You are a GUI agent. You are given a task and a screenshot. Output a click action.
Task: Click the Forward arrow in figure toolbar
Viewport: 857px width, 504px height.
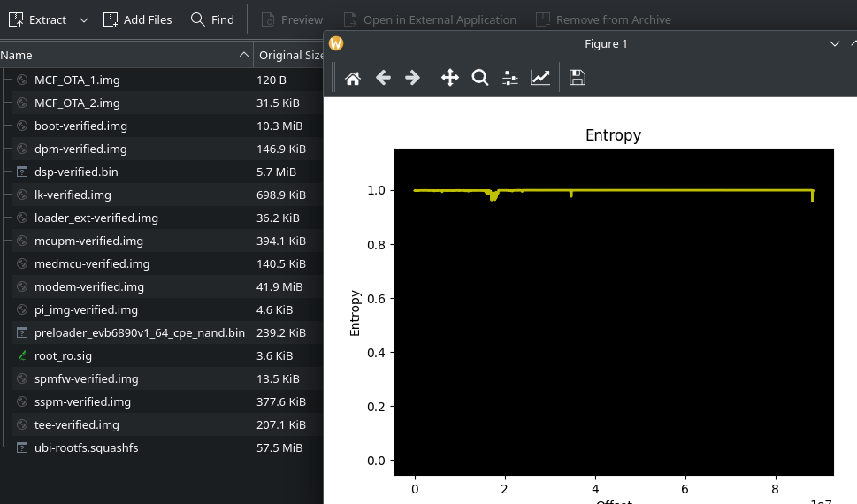pos(412,78)
